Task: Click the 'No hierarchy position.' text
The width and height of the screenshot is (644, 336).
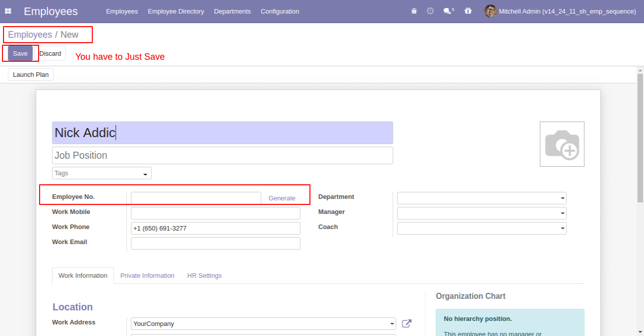Action: click(x=477, y=319)
